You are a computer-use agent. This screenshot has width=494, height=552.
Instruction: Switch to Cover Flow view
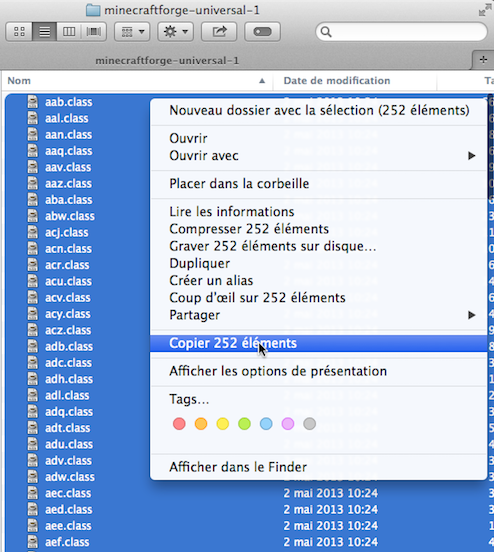coord(94,32)
